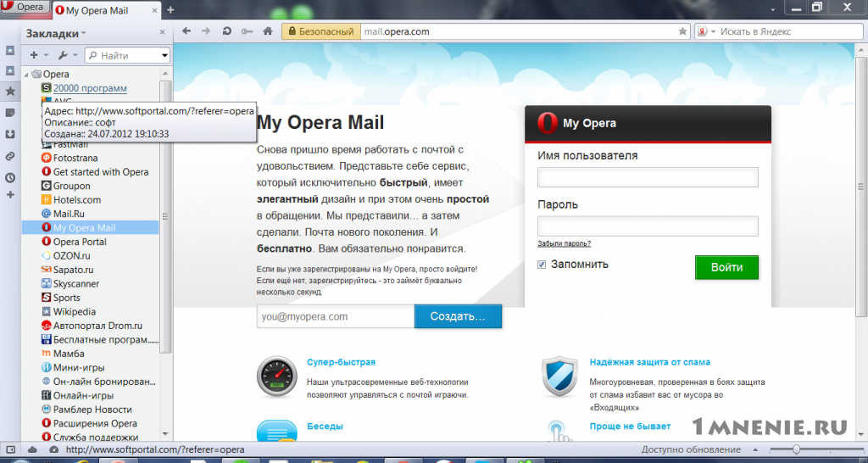The image size is (868, 463).
Task: Open the Надёжная защита от спама link
Action: [x=650, y=362]
